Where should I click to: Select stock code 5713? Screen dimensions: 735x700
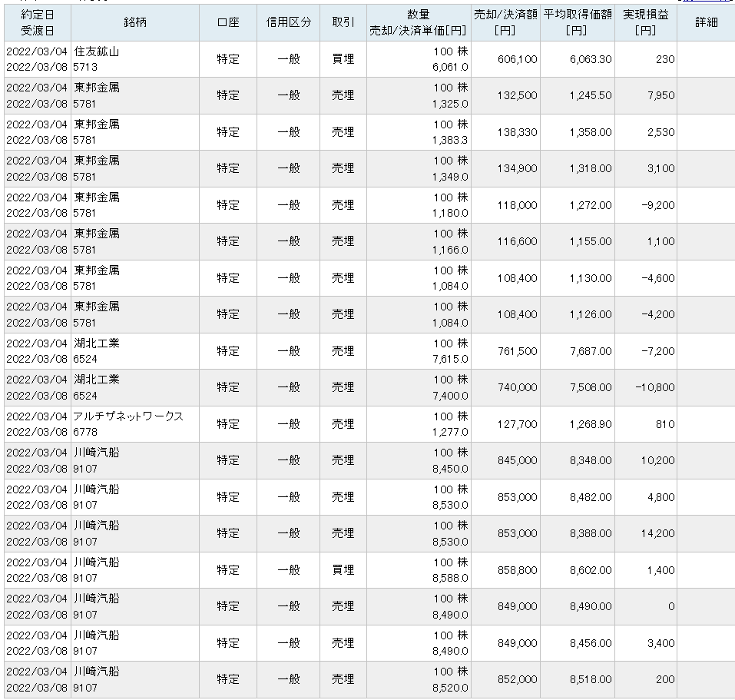pos(85,67)
